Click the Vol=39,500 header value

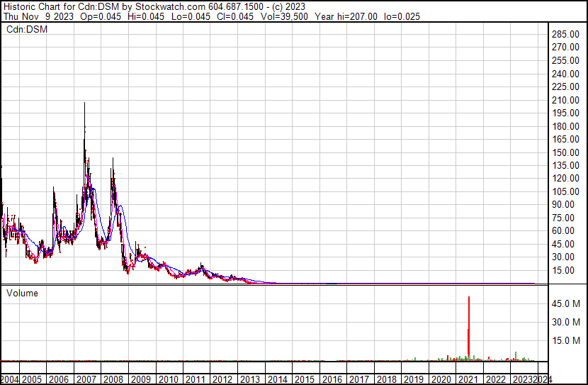coord(283,16)
